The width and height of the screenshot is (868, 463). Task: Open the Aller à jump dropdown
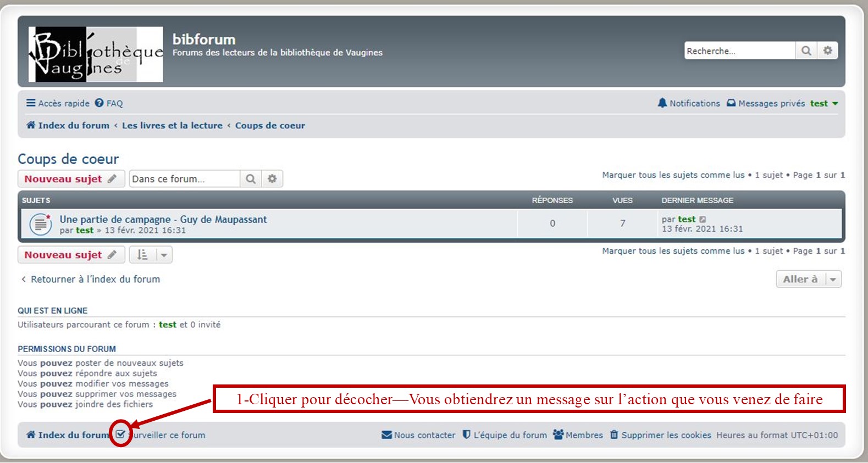tap(808, 279)
